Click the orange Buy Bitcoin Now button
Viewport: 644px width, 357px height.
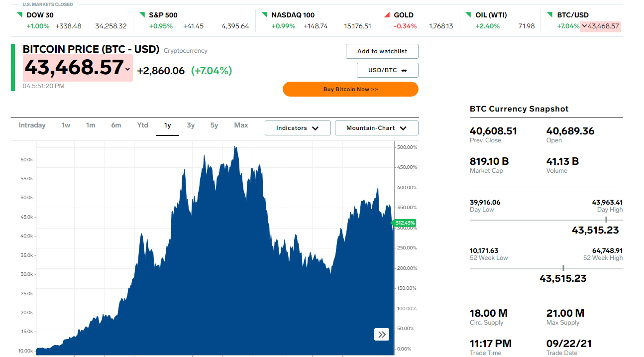pyautogui.click(x=350, y=89)
